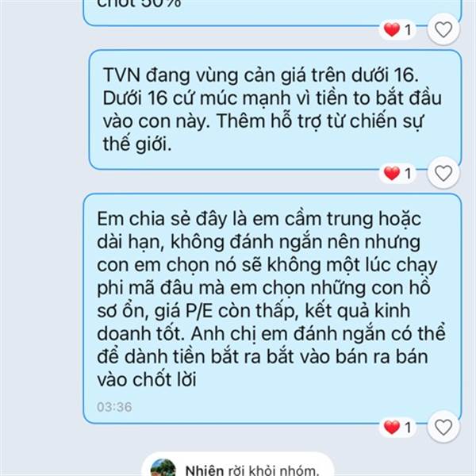The image size is (476, 476).
Task: Like the top 'chốt 30%' message with heart outline
Action: [x=443, y=29]
